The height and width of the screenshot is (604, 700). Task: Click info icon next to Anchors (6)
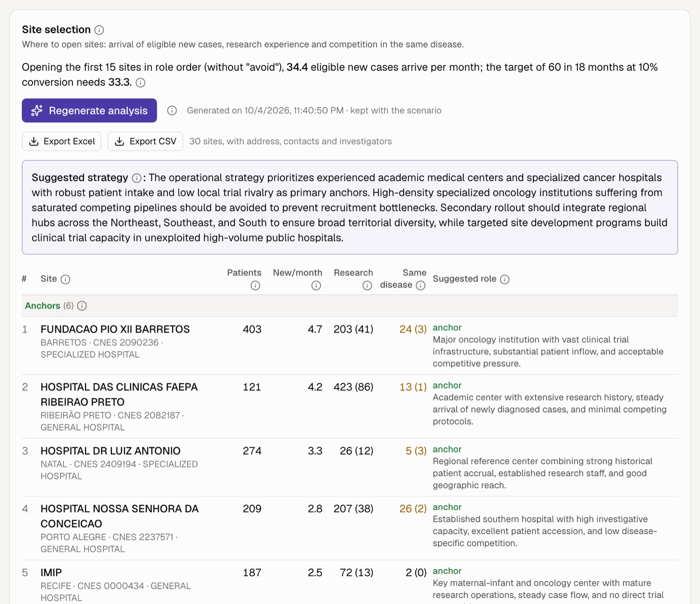(x=82, y=306)
